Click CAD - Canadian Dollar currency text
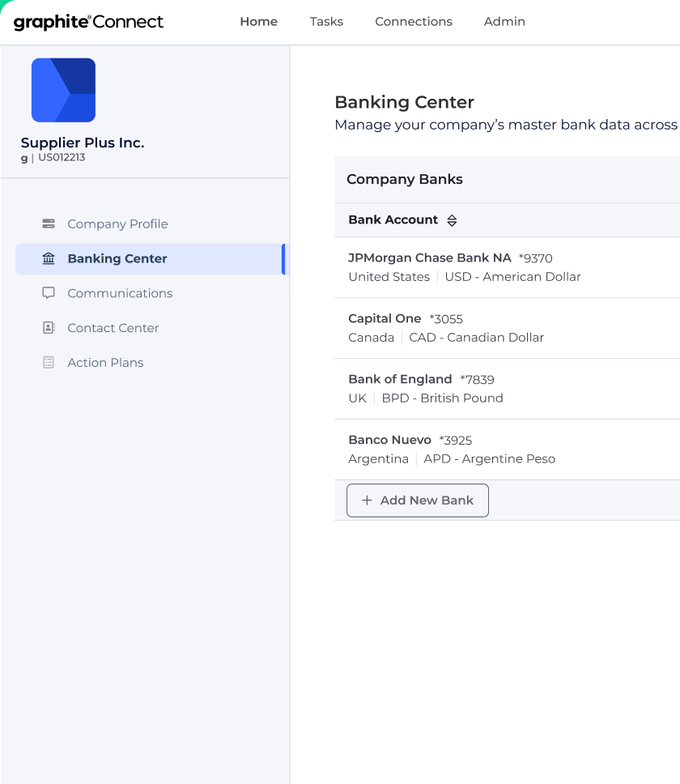The width and height of the screenshot is (680, 784). [x=476, y=338]
